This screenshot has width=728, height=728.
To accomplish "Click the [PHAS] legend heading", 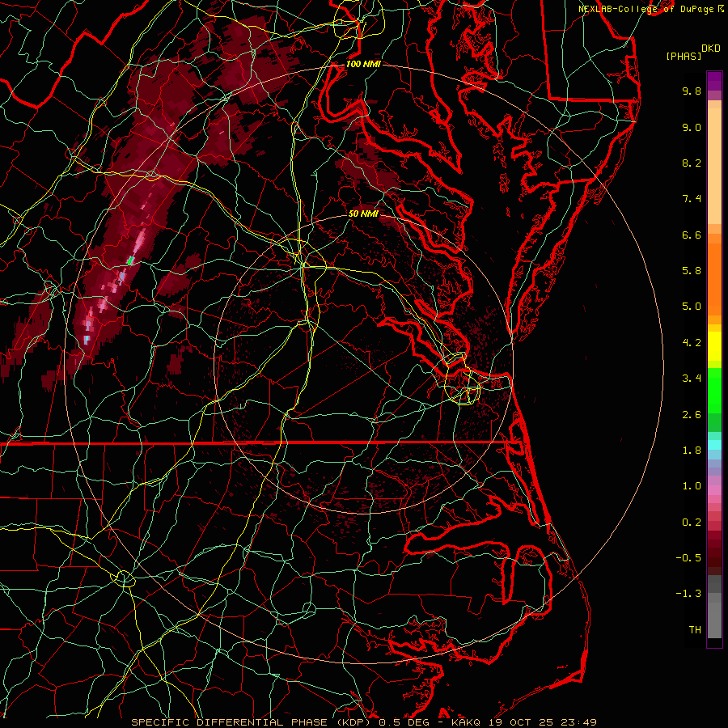I will 684,57.
